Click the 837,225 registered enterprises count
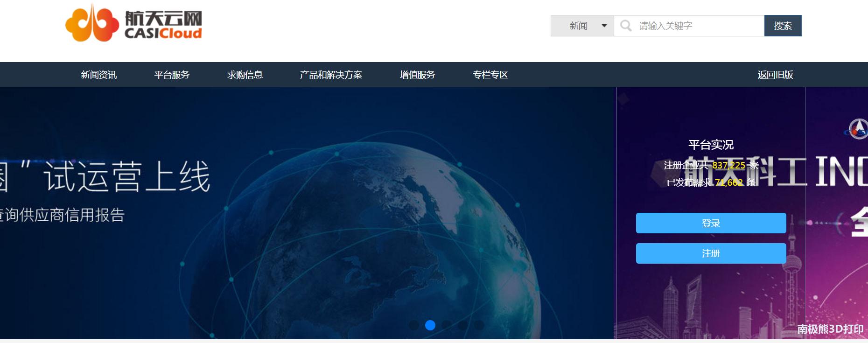Image resolution: width=868 pixels, height=343 pixels. (x=729, y=165)
